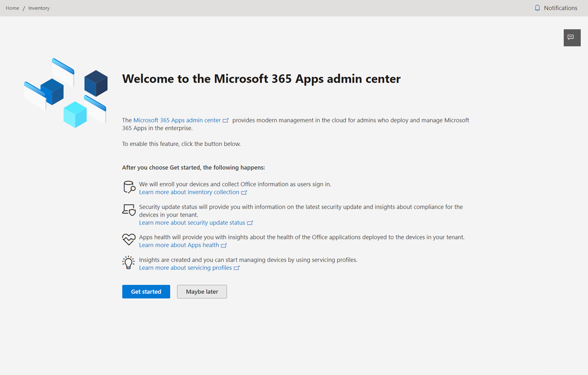
Task: Open Learn more about Apps health
Action: 179,245
